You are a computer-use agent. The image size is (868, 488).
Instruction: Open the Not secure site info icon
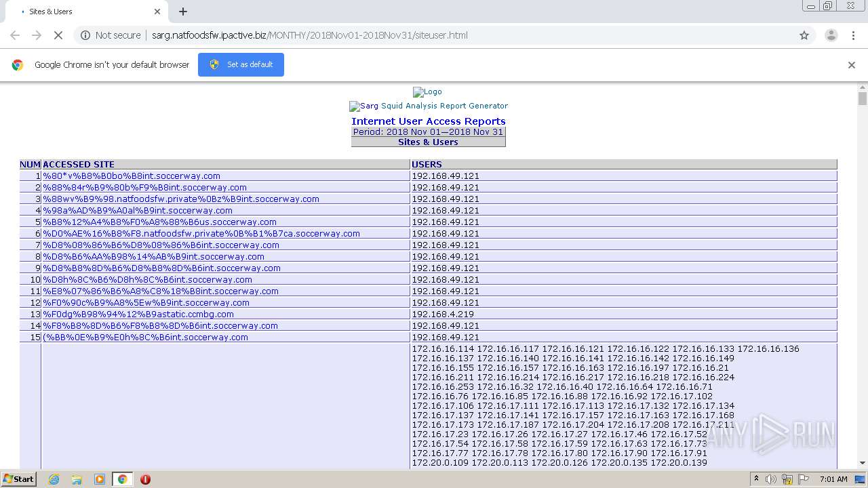[85, 35]
